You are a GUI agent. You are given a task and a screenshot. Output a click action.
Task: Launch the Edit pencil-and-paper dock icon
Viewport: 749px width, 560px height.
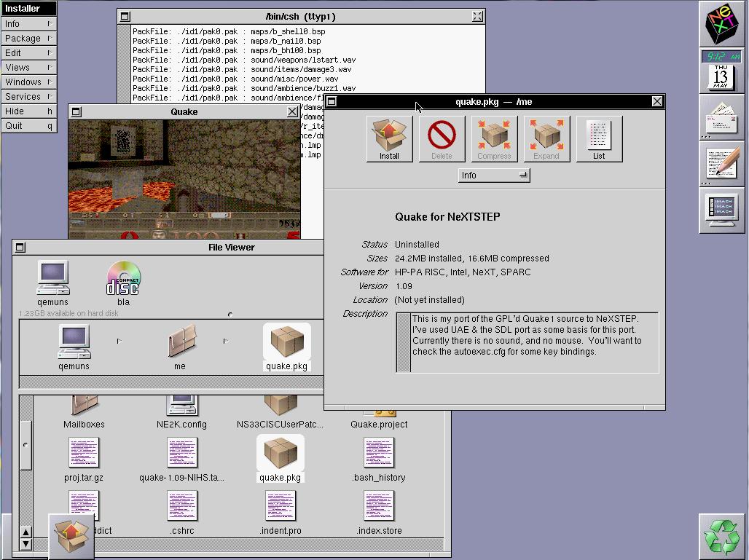(722, 163)
